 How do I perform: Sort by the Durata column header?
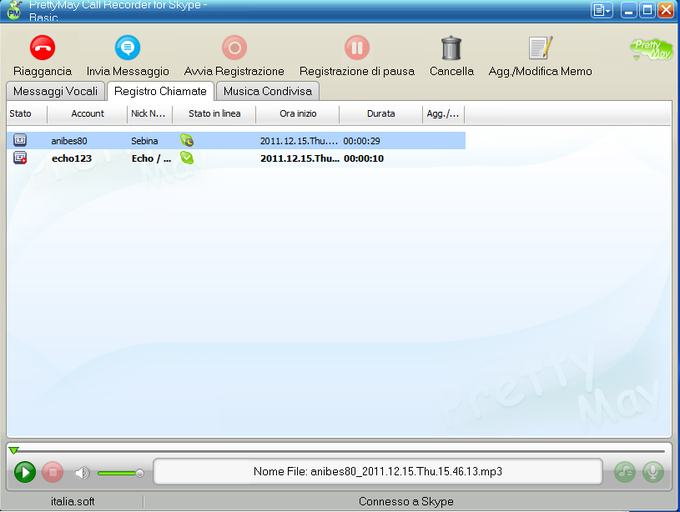click(381, 114)
